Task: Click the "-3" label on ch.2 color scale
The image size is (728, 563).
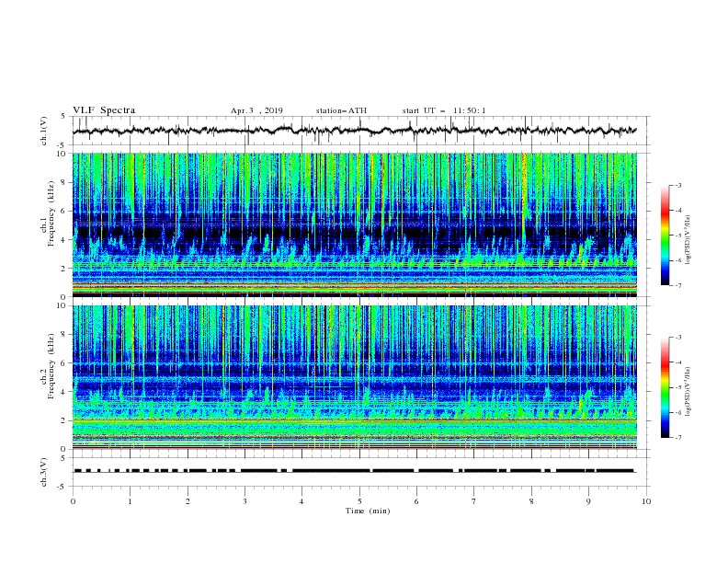Action: 678,338
